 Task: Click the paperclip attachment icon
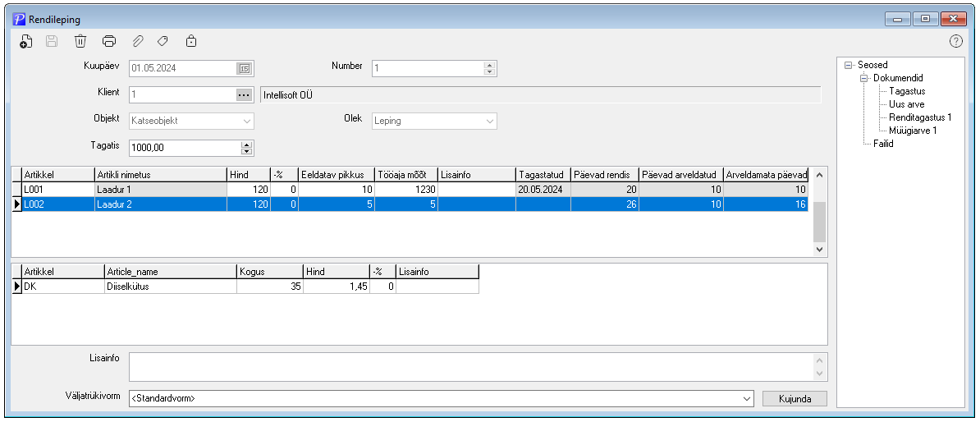(x=138, y=42)
